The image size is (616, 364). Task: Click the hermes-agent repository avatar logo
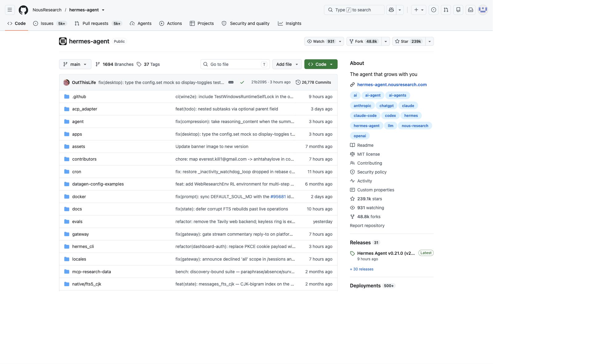[63, 41]
